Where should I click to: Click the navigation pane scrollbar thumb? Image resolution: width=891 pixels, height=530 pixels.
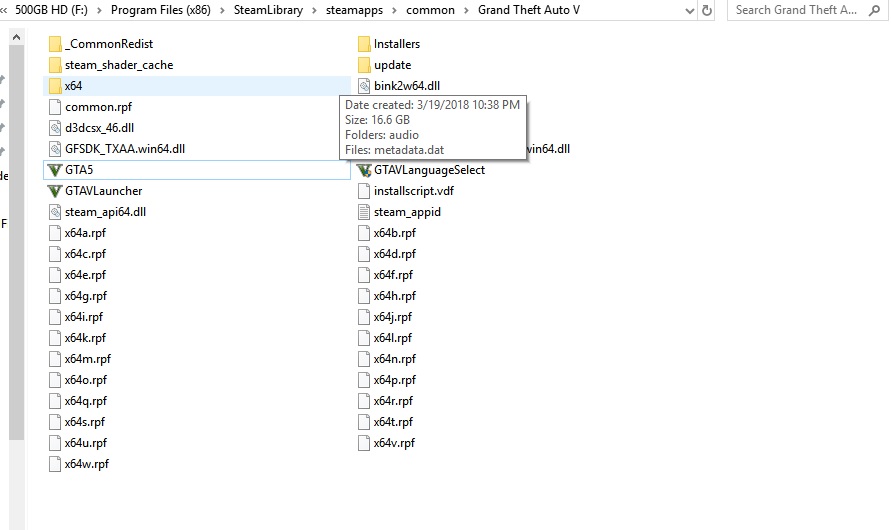[x=16, y=243]
